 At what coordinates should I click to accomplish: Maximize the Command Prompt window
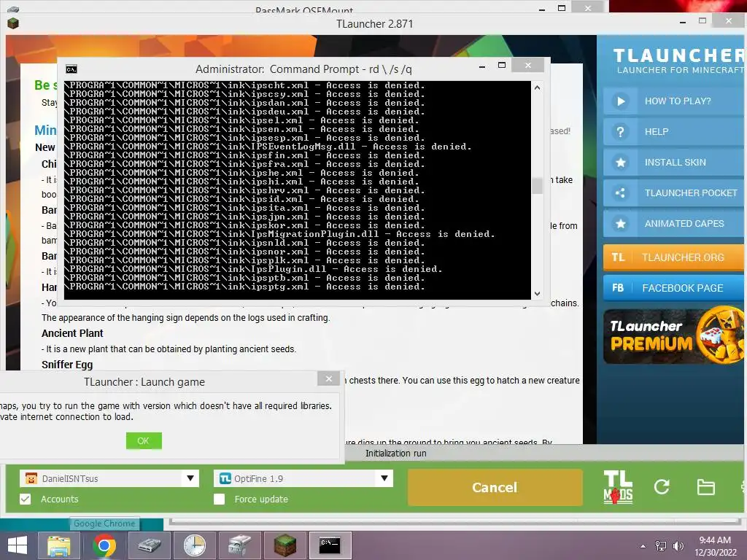coord(502,65)
